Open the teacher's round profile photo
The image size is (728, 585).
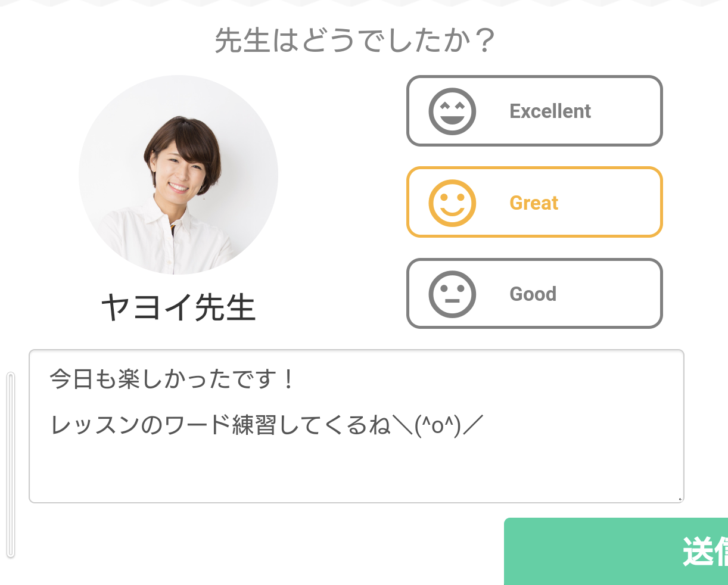coord(178,175)
